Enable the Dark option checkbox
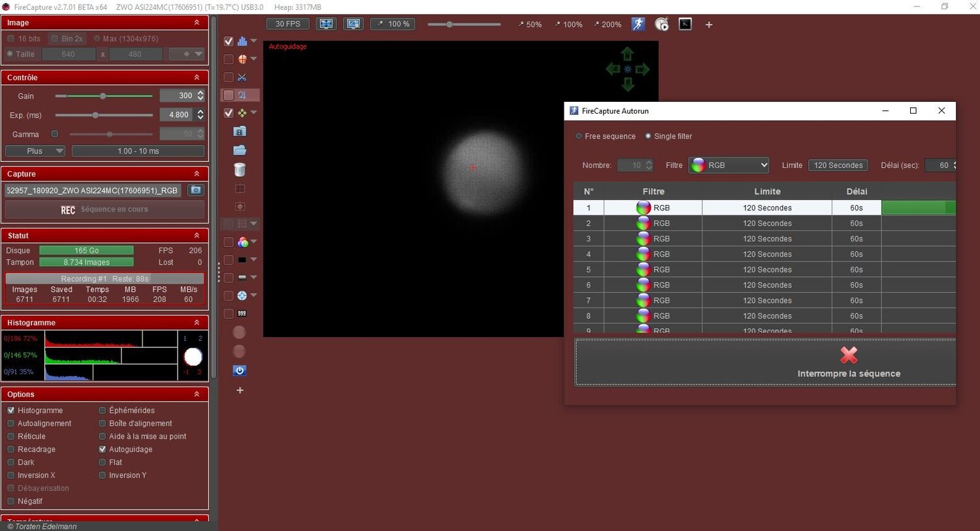Image resolution: width=980 pixels, height=531 pixels. (11, 462)
